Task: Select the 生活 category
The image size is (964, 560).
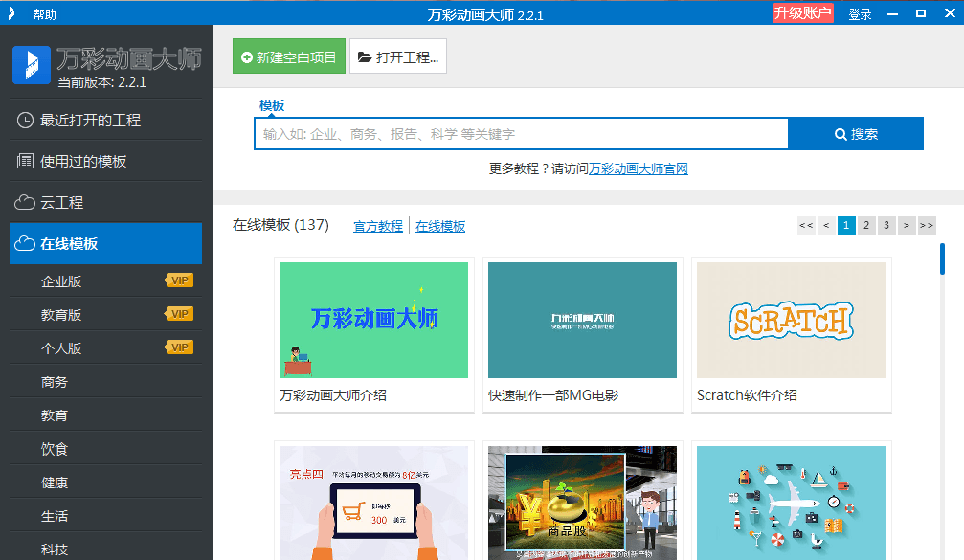Action: (105, 516)
